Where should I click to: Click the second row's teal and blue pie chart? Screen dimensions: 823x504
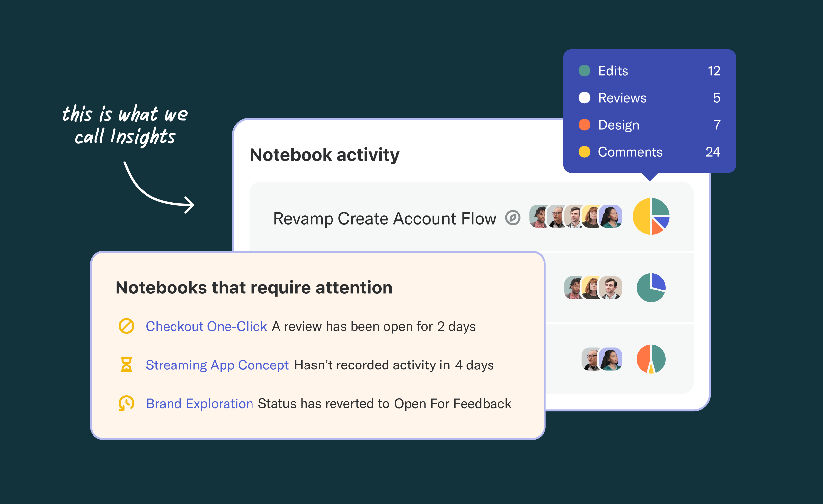click(x=651, y=288)
